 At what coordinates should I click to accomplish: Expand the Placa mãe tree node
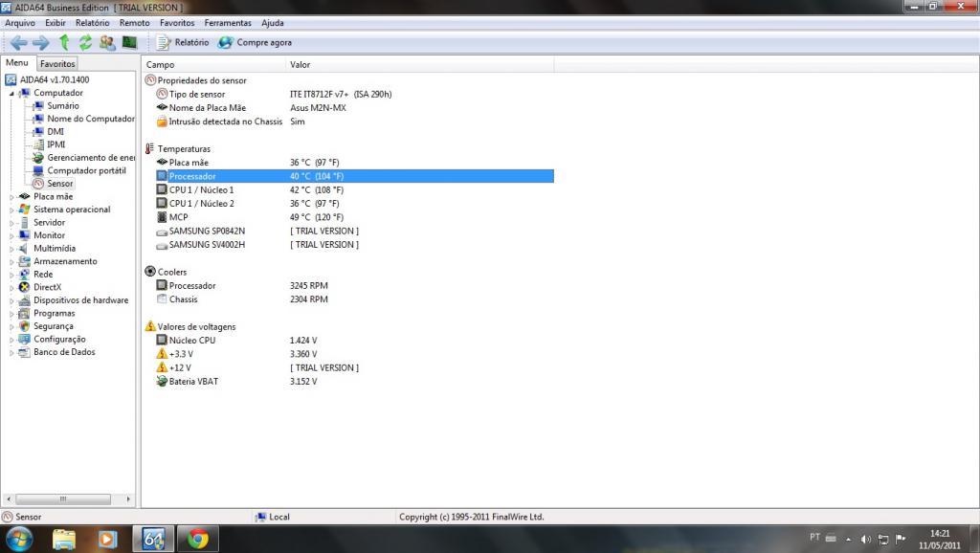pyautogui.click(x=11, y=197)
